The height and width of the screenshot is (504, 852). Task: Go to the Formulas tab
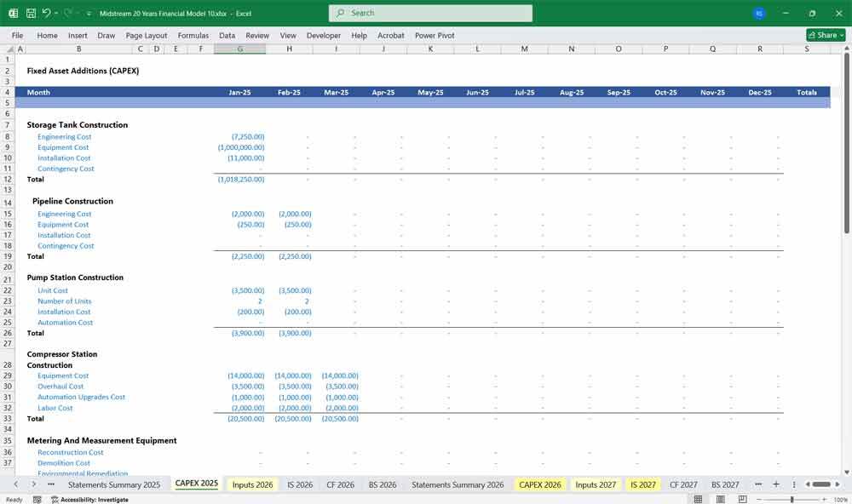193,35
